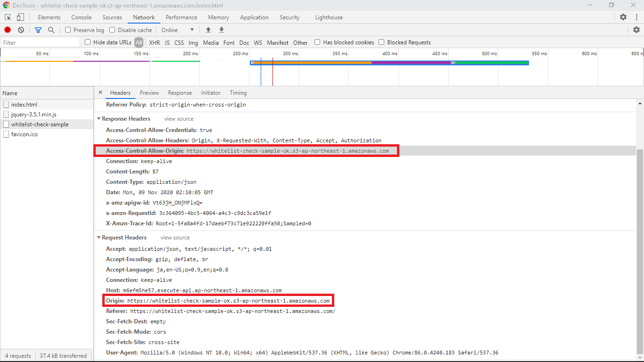This screenshot has height=362, width=644.
Task: Collapse the Response Headers section
Action: pyautogui.click(x=99, y=119)
